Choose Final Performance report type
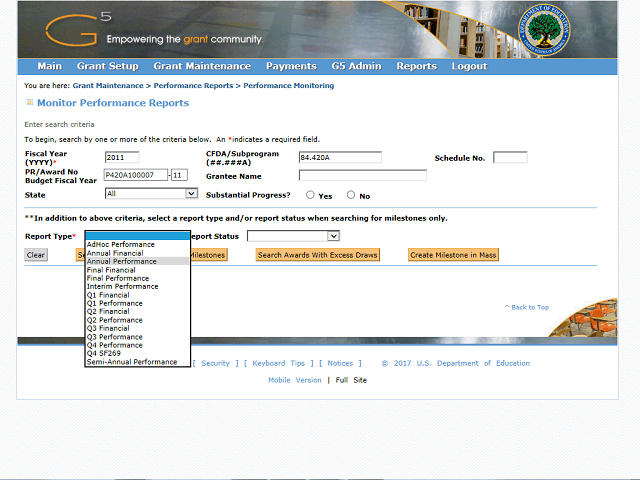 tap(138, 278)
